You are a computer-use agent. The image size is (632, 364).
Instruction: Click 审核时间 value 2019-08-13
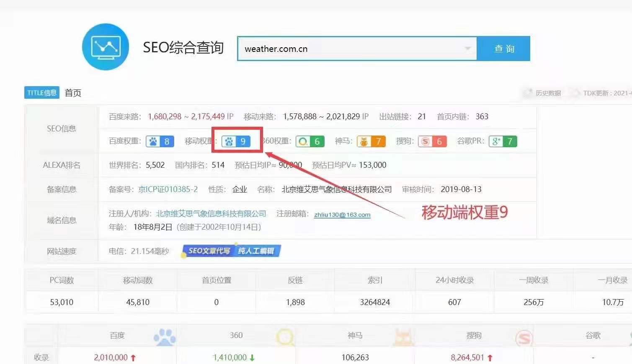pyautogui.click(x=461, y=189)
